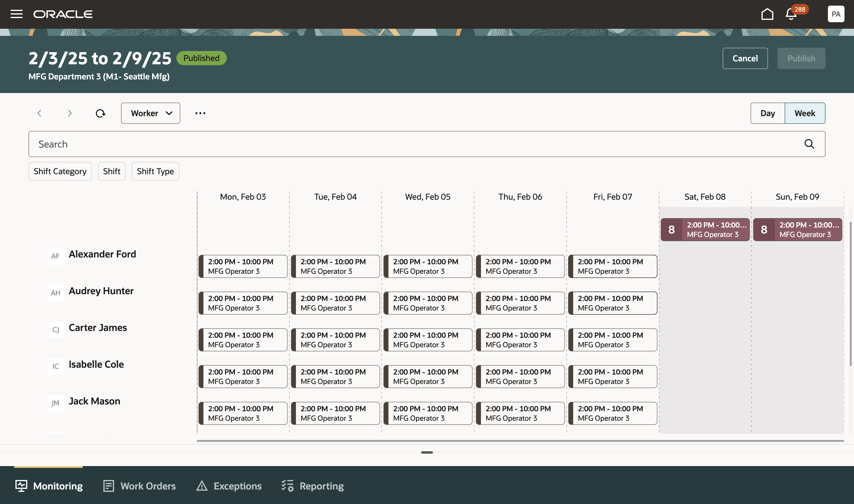Switch schedule to Week view
The image size is (854, 504).
804,113
